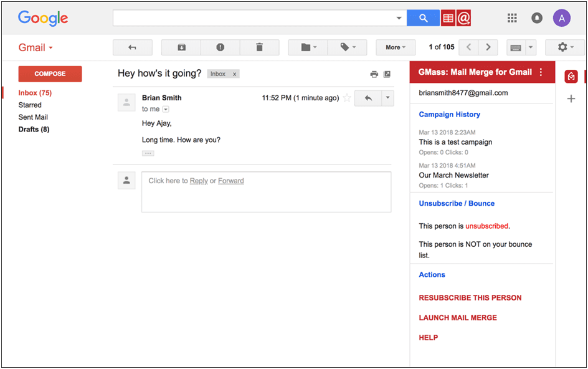Image resolution: width=588 pixels, height=369 pixels.
Task: Archive this conversation
Action: click(x=181, y=47)
